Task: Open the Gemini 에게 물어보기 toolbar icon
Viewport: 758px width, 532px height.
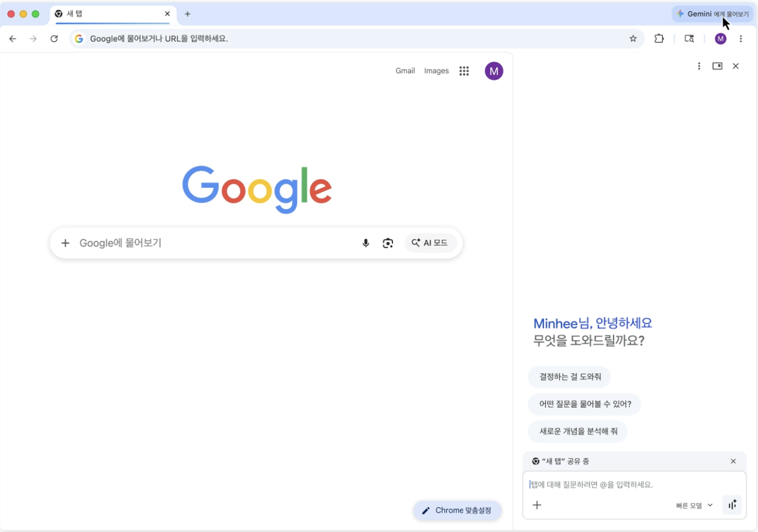Action: tap(712, 14)
